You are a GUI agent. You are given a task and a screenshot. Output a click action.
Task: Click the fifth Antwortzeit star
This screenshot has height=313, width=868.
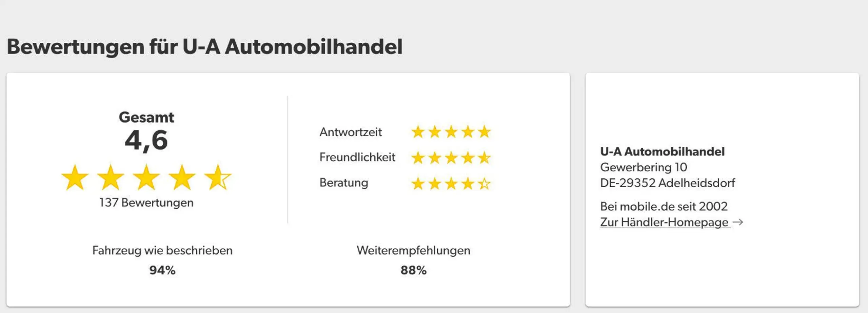(x=485, y=132)
